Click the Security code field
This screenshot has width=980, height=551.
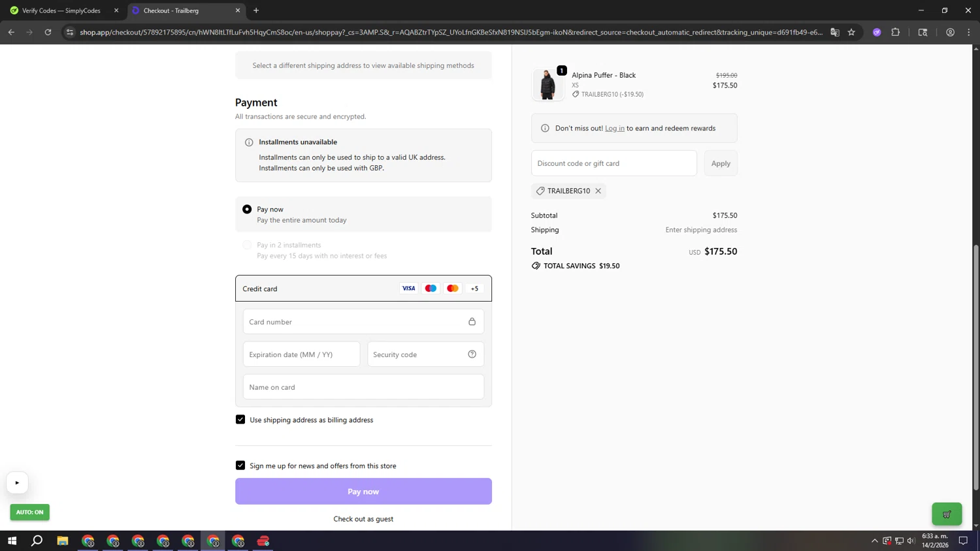(x=425, y=354)
